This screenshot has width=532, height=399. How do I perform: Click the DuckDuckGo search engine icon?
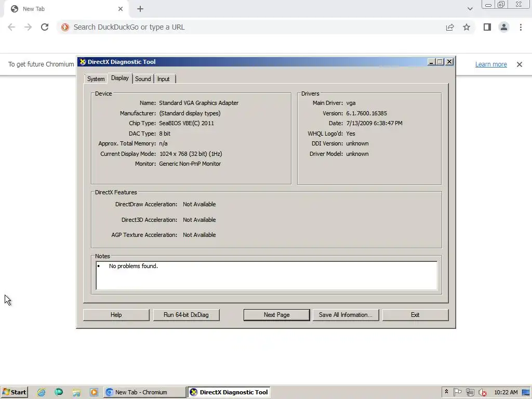(x=65, y=27)
